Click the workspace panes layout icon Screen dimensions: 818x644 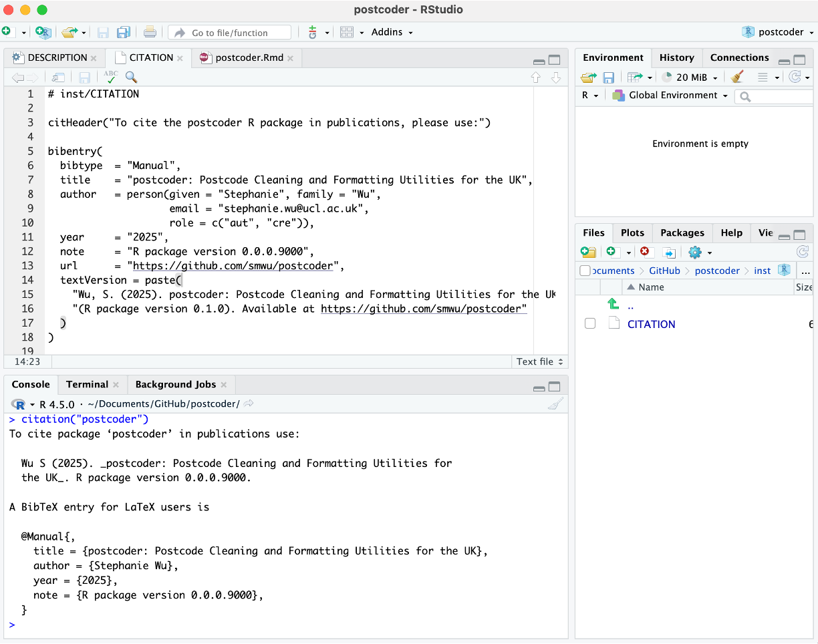pyautogui.click(x=346, y=32)
